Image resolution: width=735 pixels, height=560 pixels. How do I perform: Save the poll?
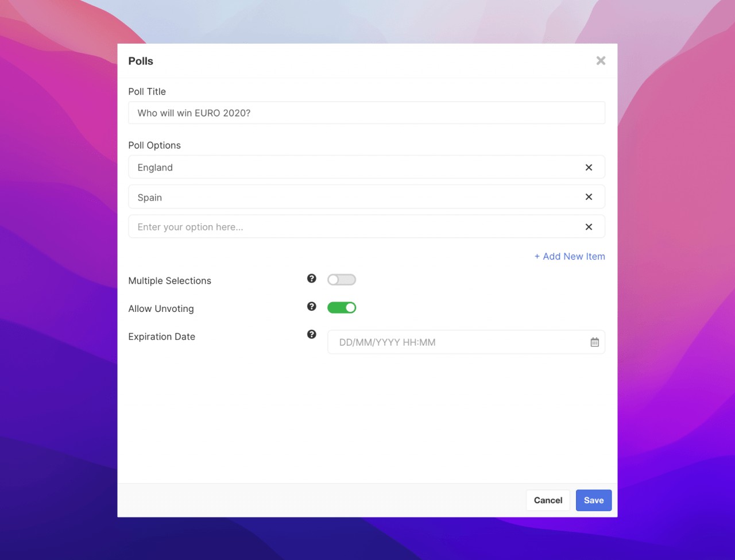pos(593,500)
